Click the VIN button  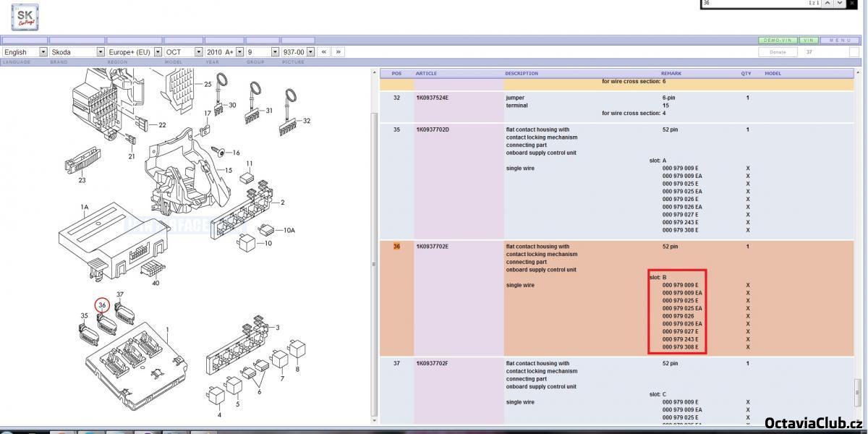click(x=809, y=41)
